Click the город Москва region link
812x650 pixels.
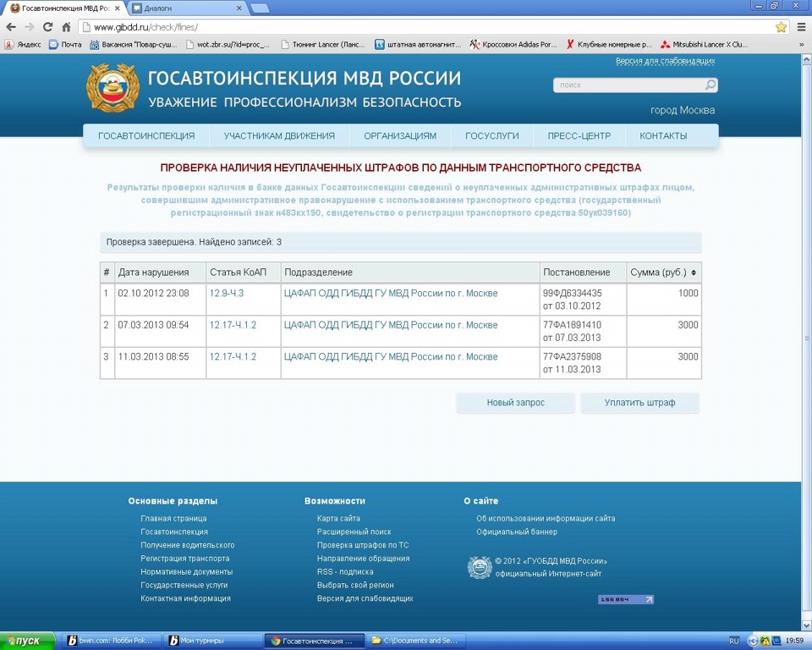point(683,110)
